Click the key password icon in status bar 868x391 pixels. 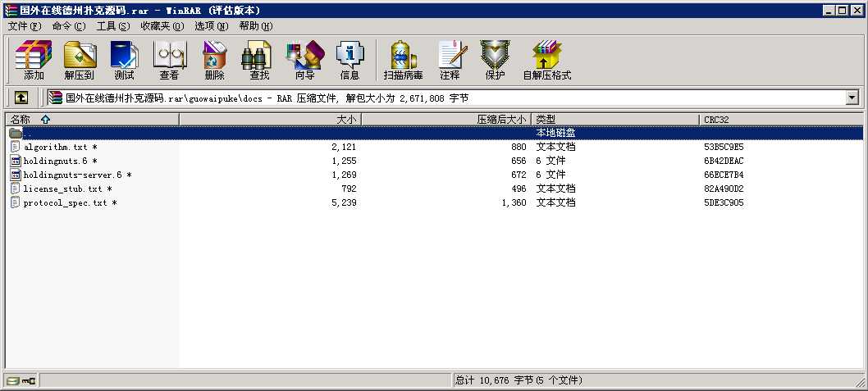28,380
